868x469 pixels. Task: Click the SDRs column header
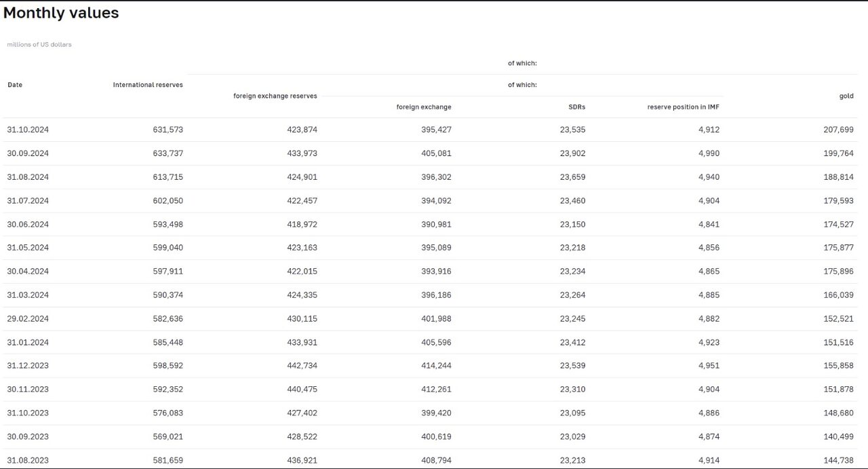coord(577,107)
